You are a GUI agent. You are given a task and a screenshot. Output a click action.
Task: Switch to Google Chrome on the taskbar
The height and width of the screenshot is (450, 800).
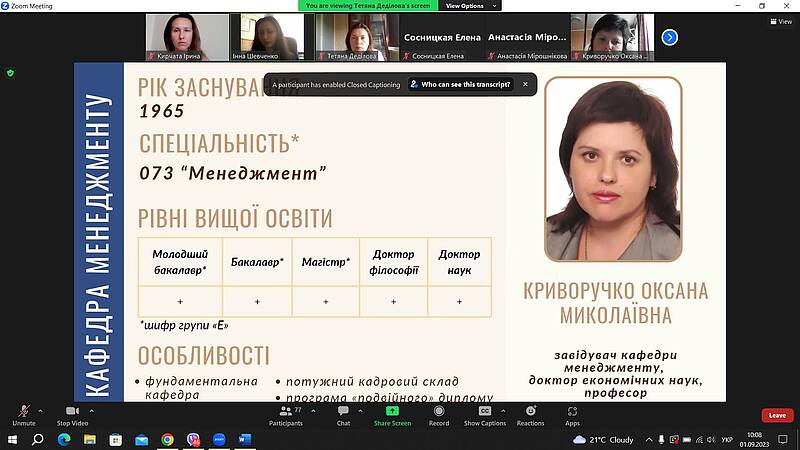(167, 439)
